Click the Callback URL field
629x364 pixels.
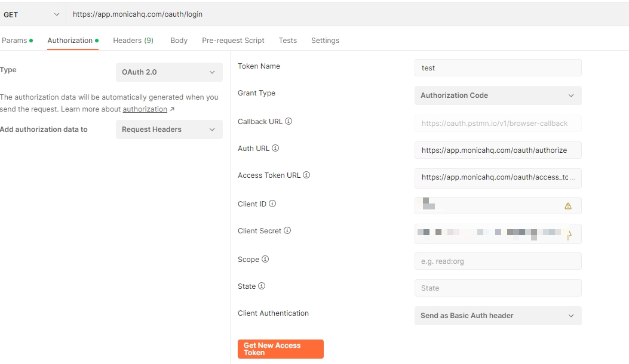coord(498,123)
